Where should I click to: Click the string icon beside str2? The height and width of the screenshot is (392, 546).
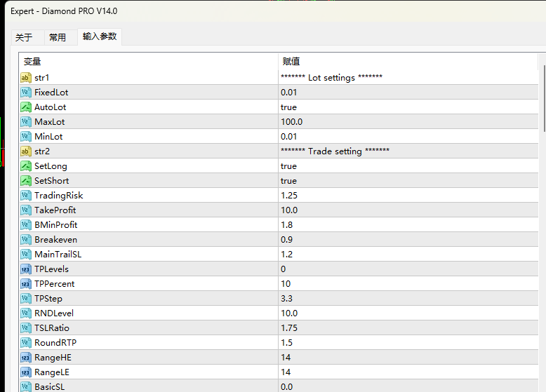(26, 151)
